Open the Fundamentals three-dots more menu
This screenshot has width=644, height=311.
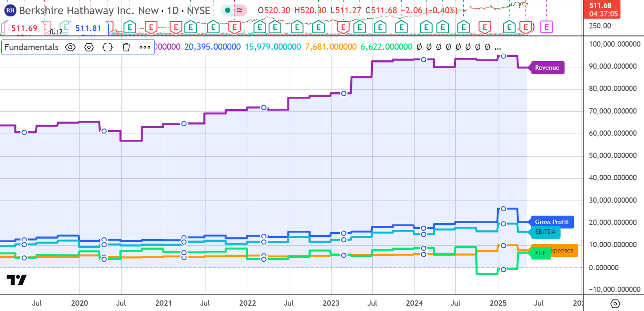tap(145, 47)
